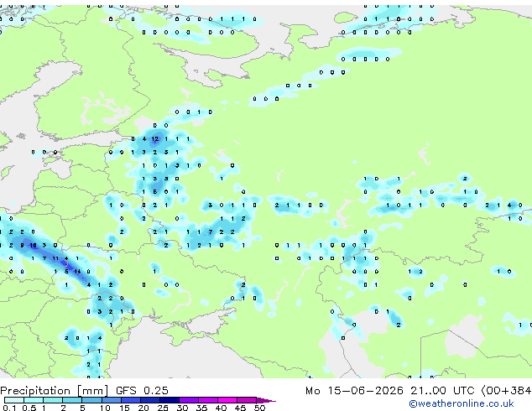The image size is (532, 411).
Task: Click the legend label '45'
Action: tap(240, 408)
